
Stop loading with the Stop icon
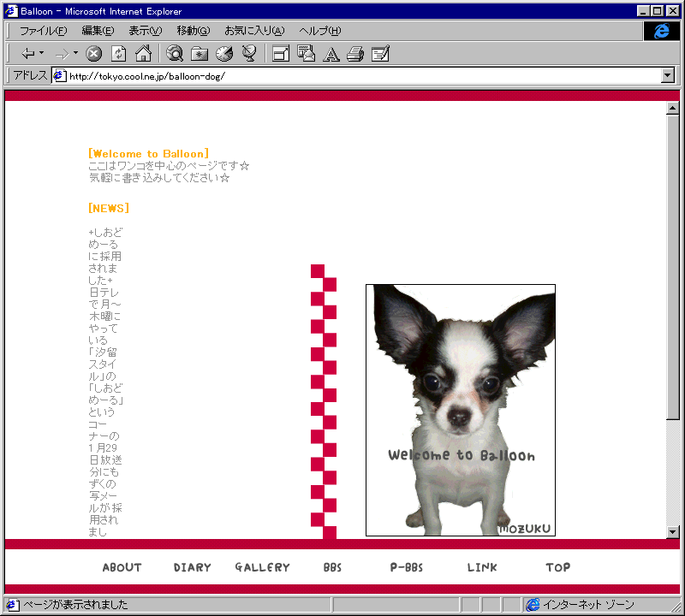pyautogui.click(x=93, y=54)
